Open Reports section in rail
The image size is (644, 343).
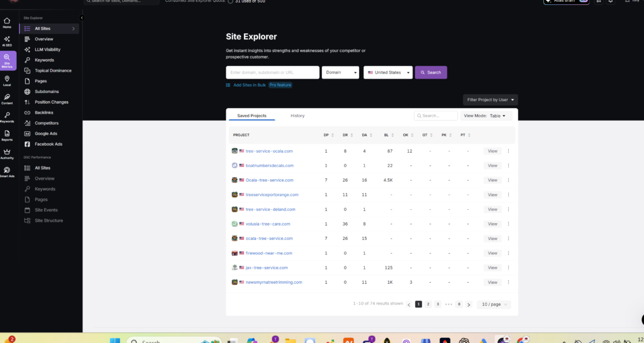[x=7, y=136]
